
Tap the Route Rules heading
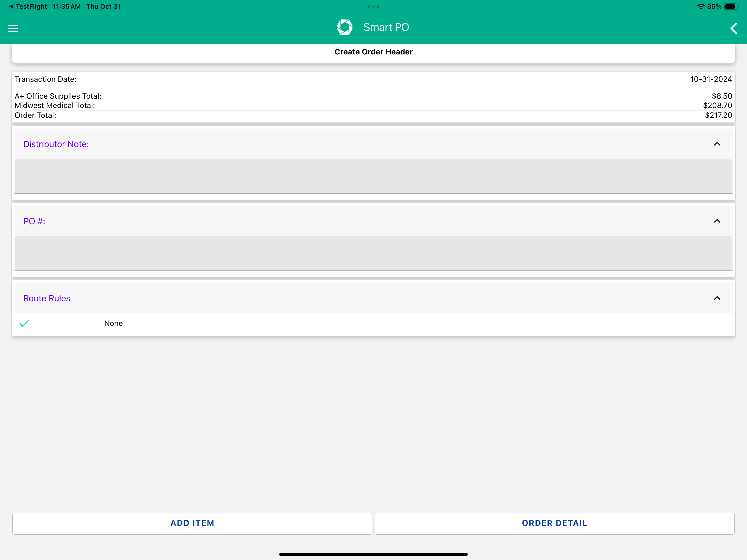[46, 298]
